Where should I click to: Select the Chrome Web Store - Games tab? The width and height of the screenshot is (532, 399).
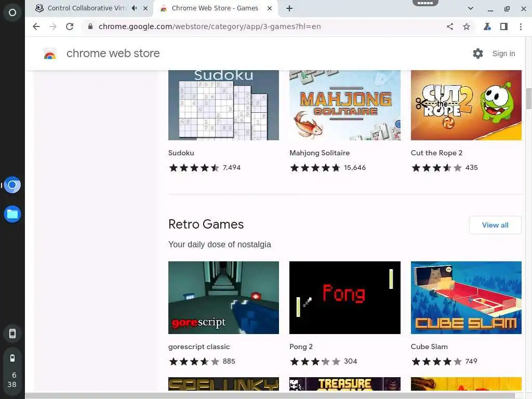point(215,8)
